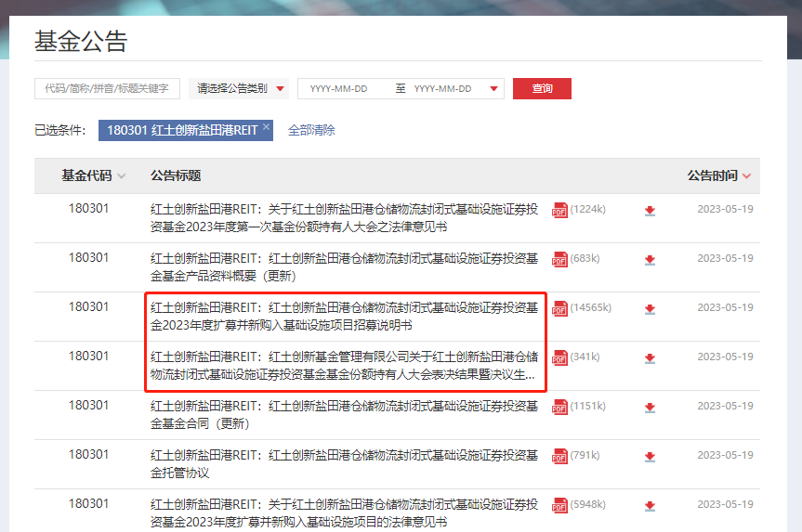The width and height of the screenshot is (802, 532).
Task: Click 全部清除 to clear all filters
Action: click(311, 130)
